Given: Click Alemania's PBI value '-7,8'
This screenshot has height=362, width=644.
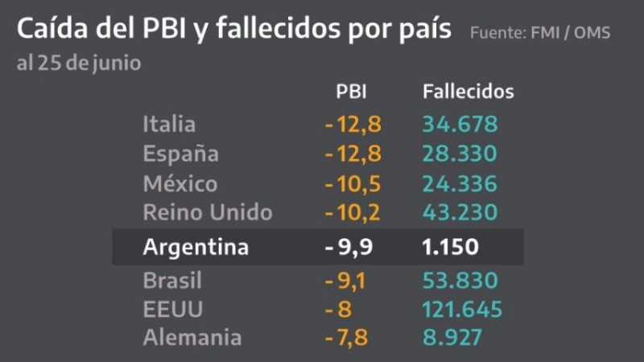Looking at the screenshot, I should (349, 338).
